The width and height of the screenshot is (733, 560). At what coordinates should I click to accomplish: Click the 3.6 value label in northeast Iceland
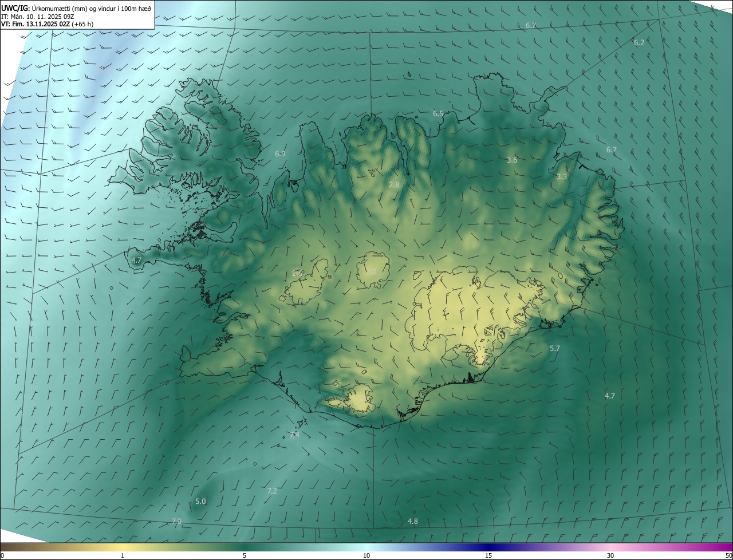pos(512,160)
